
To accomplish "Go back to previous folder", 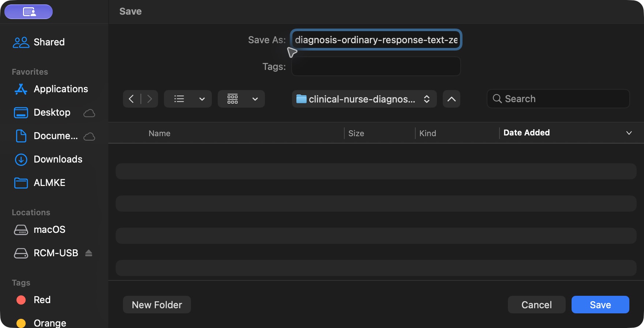I will (131, 99).
